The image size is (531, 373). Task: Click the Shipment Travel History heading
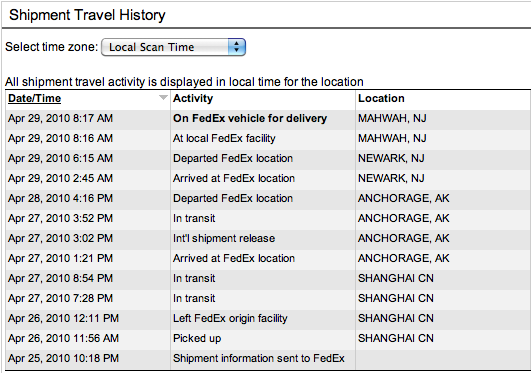coord(87,15)
